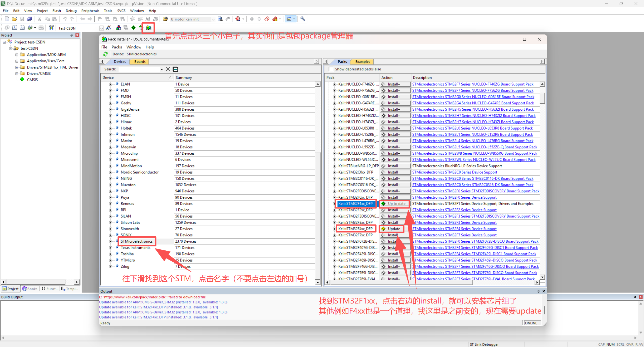Expand the Application/MDK-ARM folder
This screenshot has width=644, height=347.
[17, 55]
